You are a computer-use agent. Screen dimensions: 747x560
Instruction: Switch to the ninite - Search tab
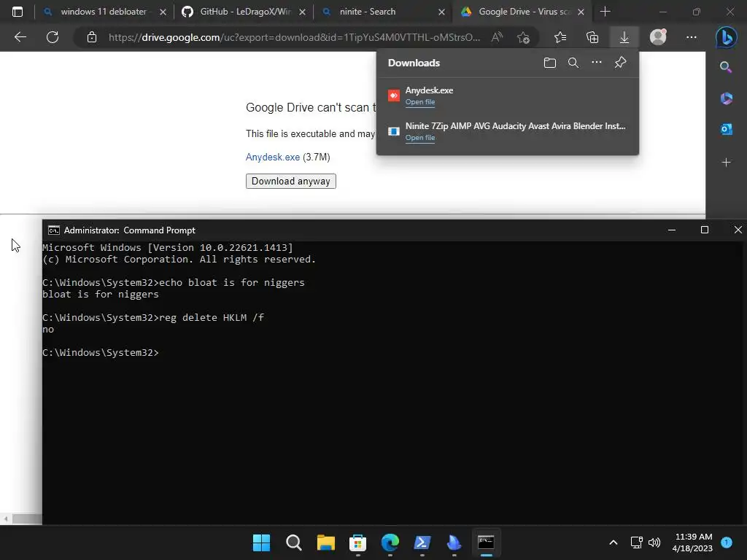[x=383, y=12]
